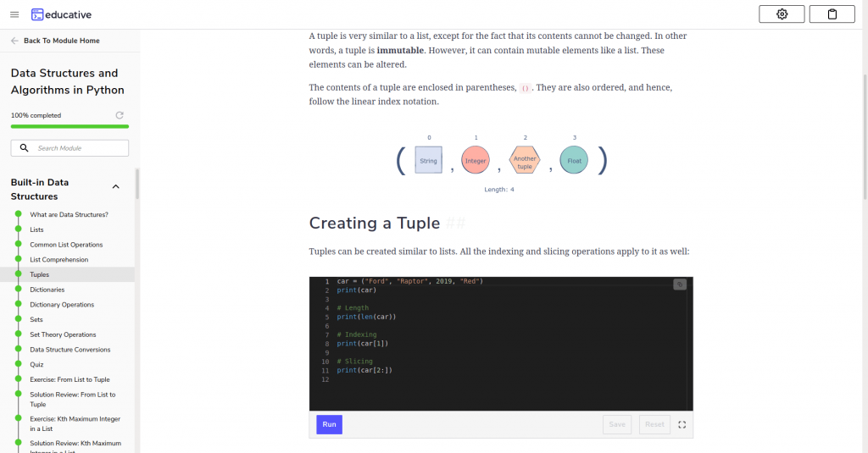The image size is (868, 453).
Task: Open What are Data Structures? lesson
Action: point(70,214)
